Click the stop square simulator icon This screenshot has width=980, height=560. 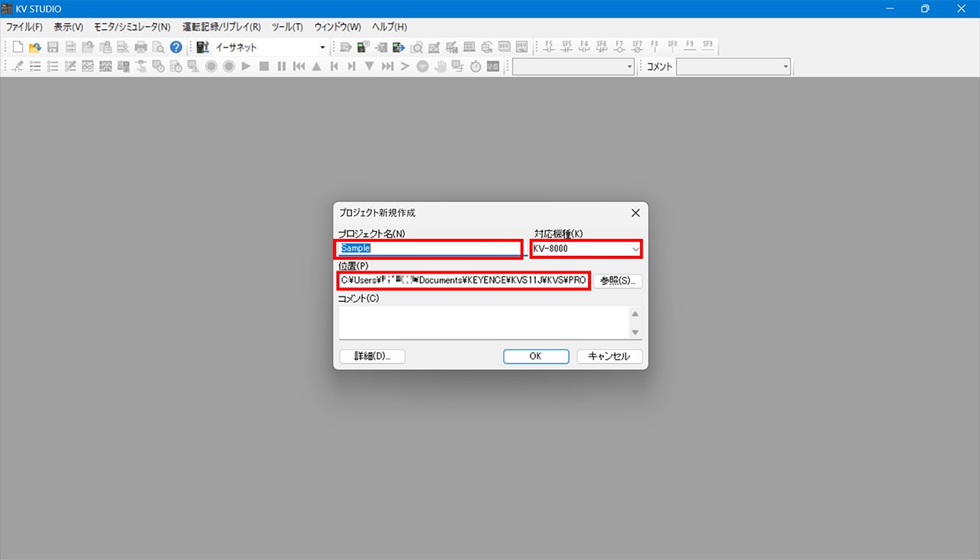tap(264, 67)
